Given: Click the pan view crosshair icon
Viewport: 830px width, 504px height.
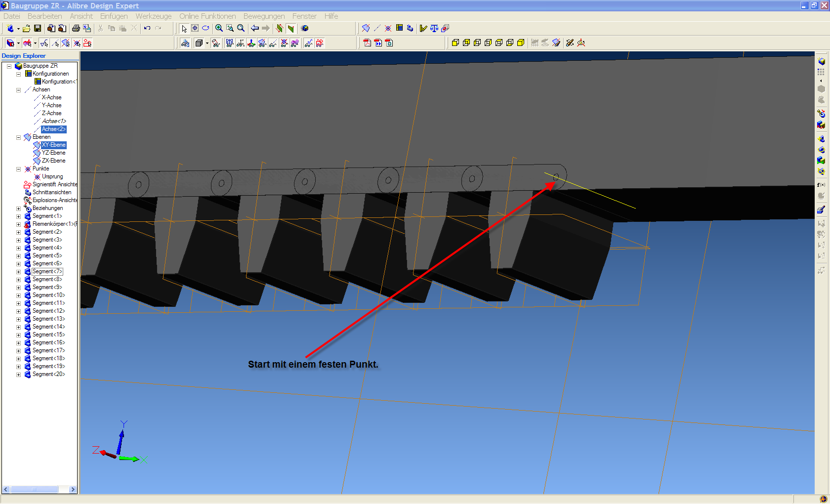Looking at the screenshot, I should click(195, 28).
